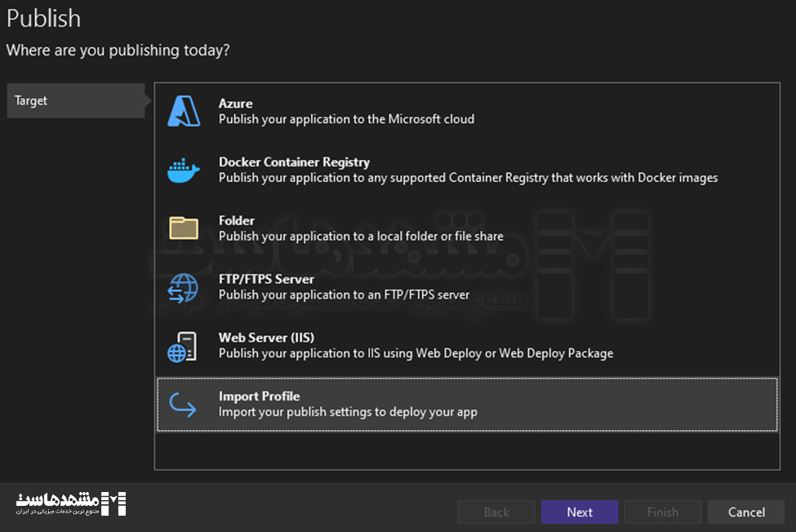796x532 pixels.
Task: Select the FTP/FTPS Server label
Action: click(x=266, y=279)
